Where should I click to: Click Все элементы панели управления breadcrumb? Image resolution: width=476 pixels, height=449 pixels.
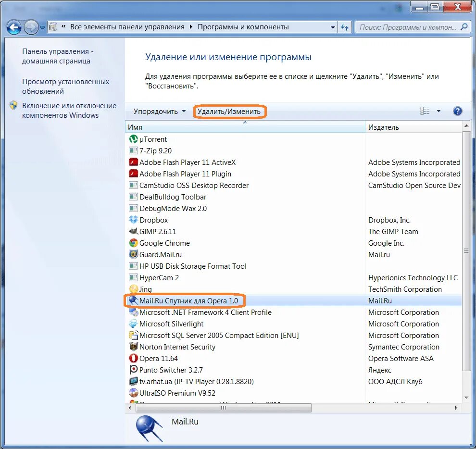pyautogui.click(x=127, y=27)
